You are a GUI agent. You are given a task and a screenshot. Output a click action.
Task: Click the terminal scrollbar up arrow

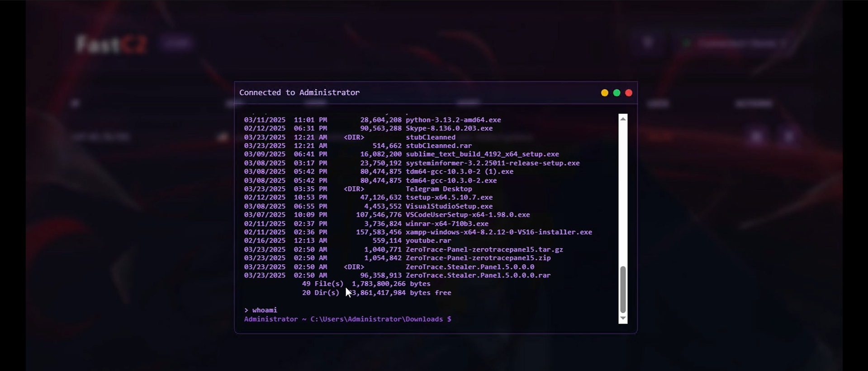623,119
